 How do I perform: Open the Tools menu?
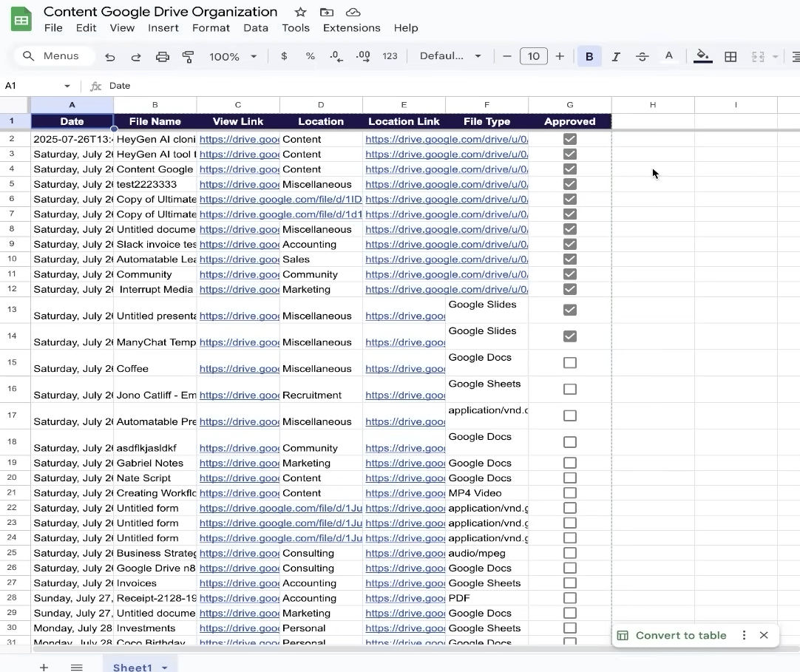pos(296,28)
